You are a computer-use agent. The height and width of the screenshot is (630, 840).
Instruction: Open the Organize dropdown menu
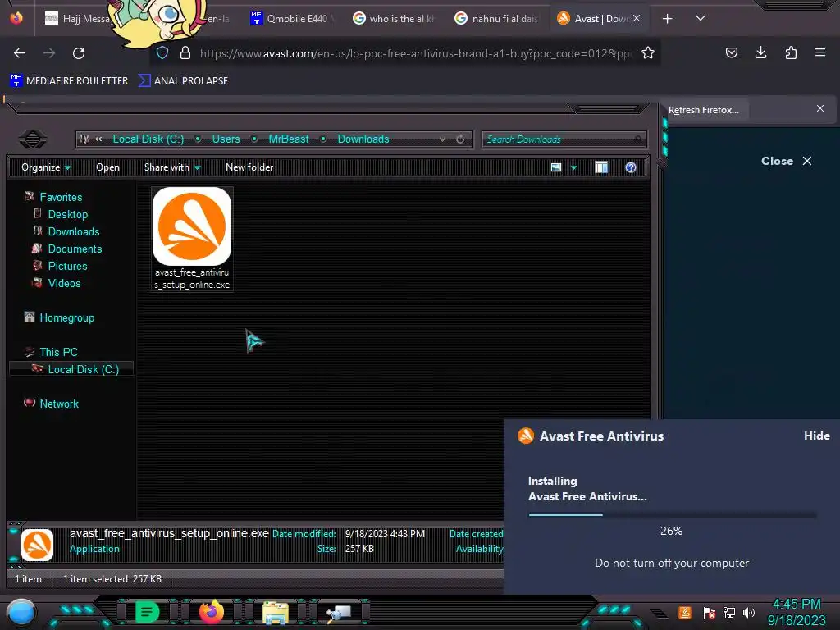tap(46, 167)
